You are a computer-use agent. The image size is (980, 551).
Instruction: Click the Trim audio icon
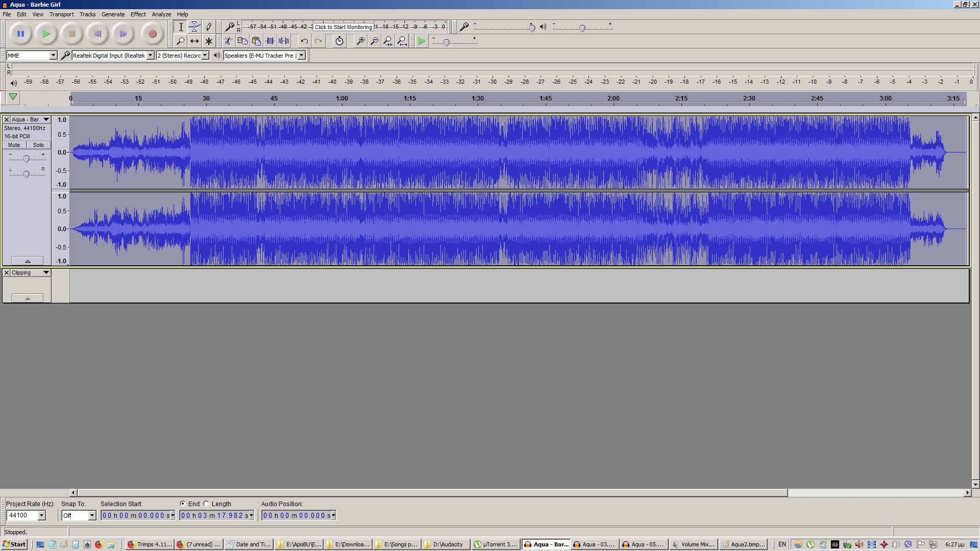click(270, 41)
